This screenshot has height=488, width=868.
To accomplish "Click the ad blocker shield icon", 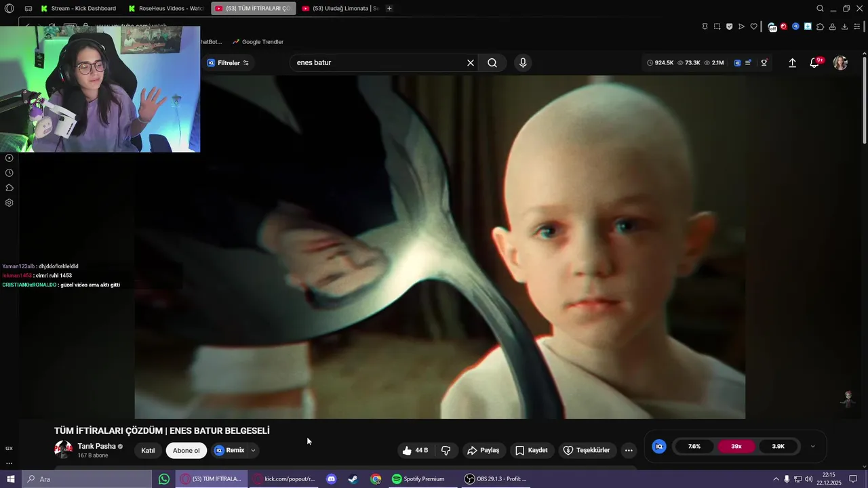I will pos(729,26).
